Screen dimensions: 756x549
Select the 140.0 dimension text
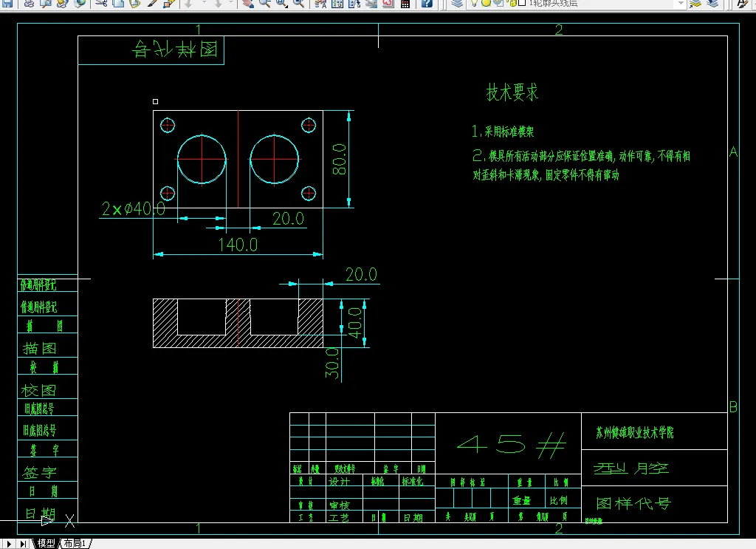238,245
